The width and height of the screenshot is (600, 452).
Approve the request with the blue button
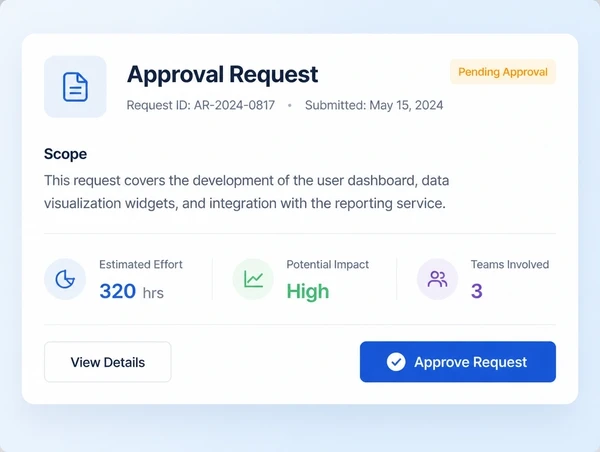coord(458,362)
